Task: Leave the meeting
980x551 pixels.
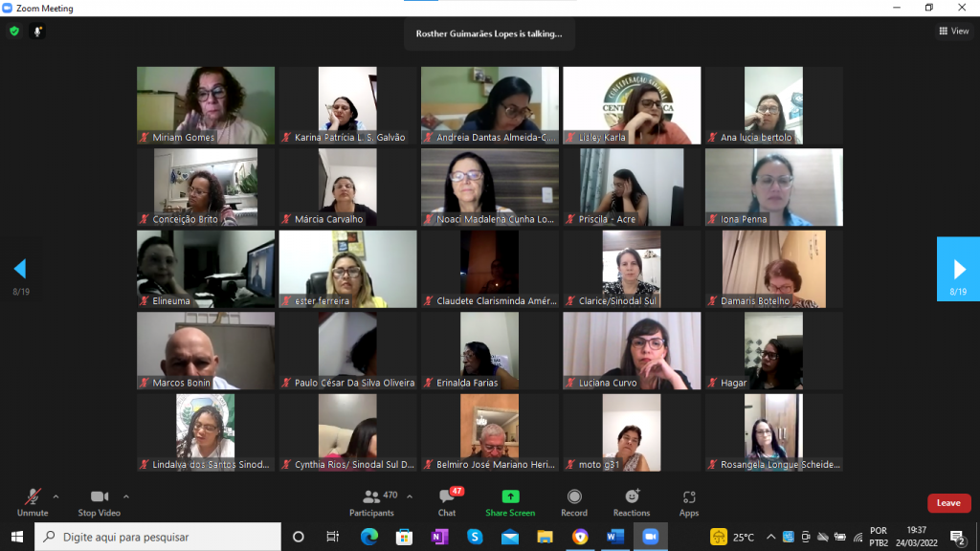Action: tap(948, 503)
